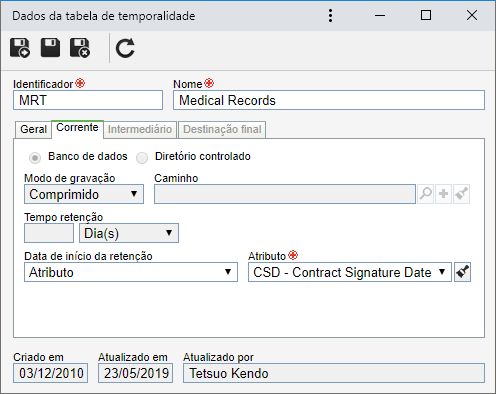496x394 pixels.
Task: Click the Dados da tabela de temporalidade title text
Action: coord(104,16)
